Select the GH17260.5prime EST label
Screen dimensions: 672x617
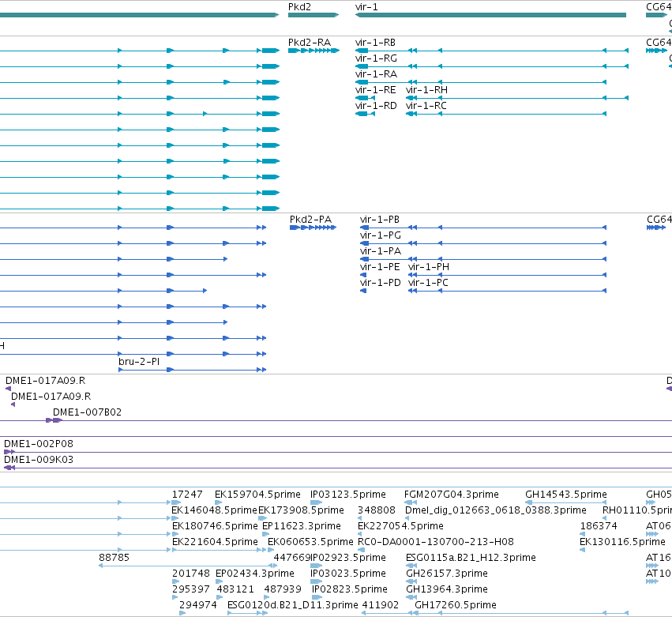click(456, 605)
